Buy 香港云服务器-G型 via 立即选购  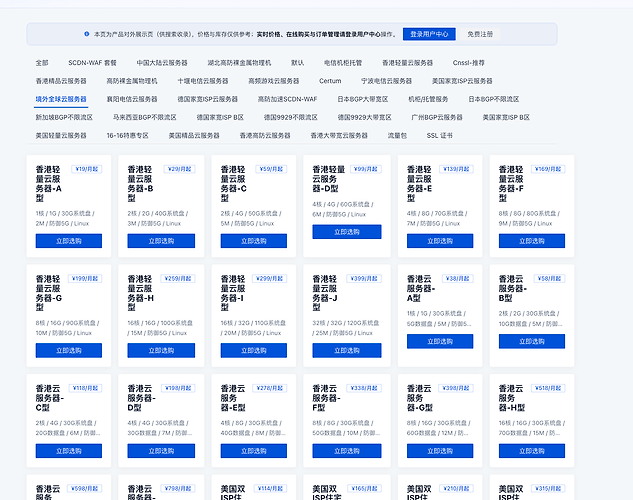coord(440,451)
